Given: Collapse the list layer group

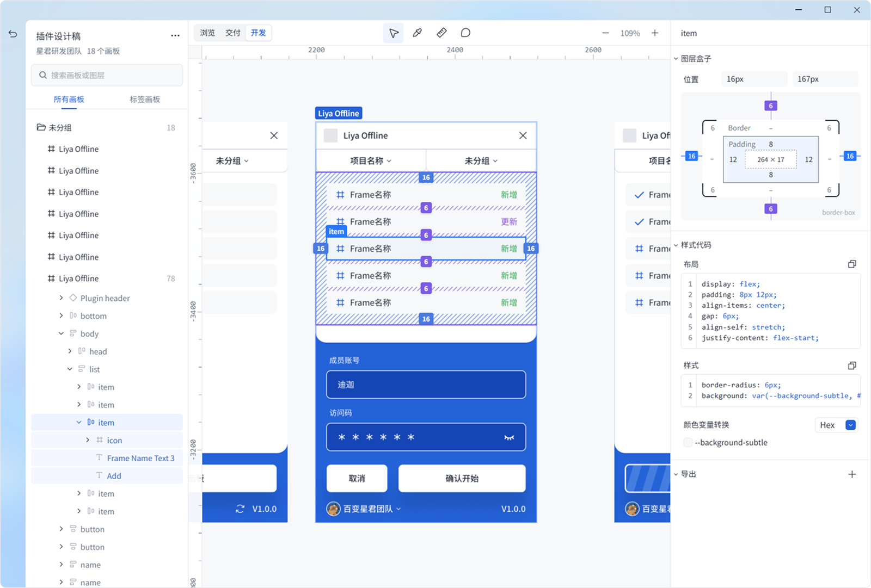Looking at the screenshot, I should (x=70, y=369).
